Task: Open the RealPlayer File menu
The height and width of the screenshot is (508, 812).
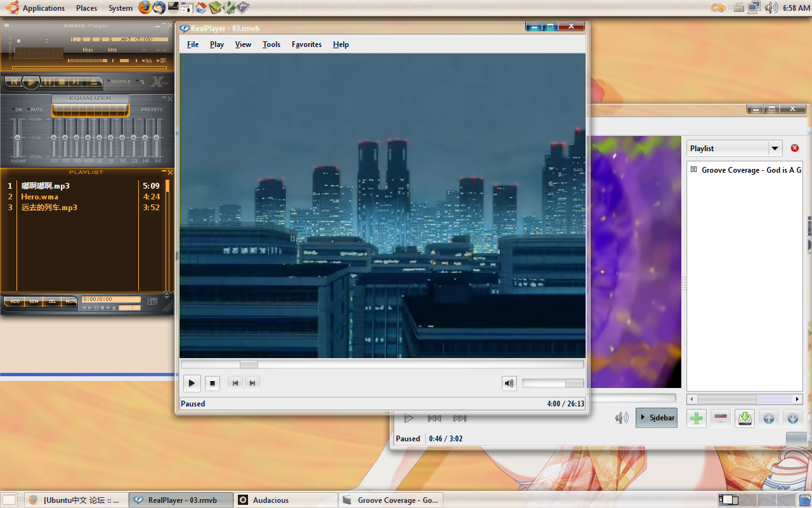Action: point(193,44)
